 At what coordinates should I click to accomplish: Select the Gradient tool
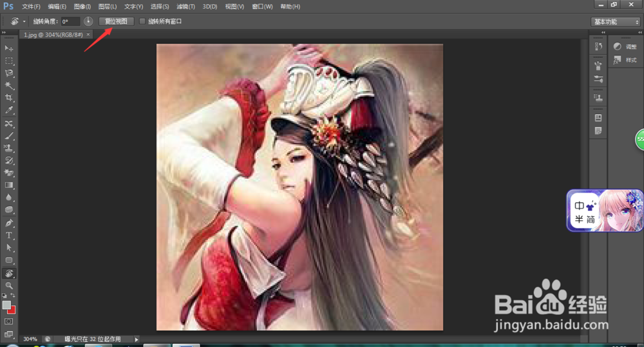(x=8, y=185)
